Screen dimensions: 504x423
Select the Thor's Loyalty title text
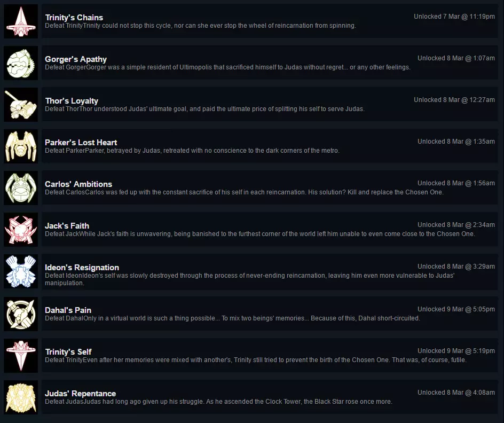(72, 101)
